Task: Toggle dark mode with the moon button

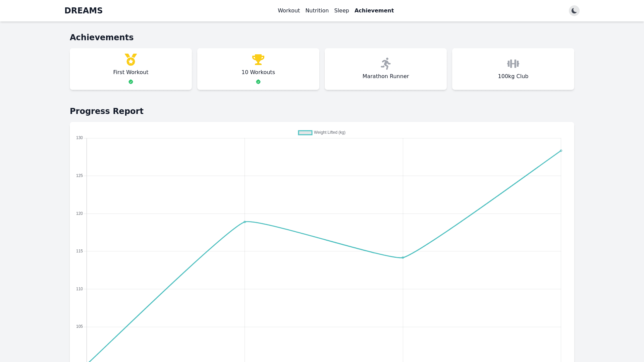Action: [x=574, y=11]
